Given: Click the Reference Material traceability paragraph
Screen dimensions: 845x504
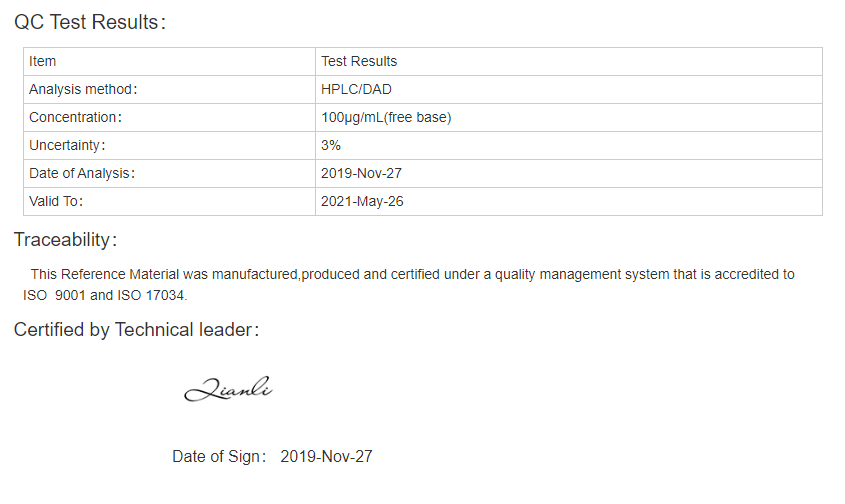Looking at the screenshot, I should (408, 285).
